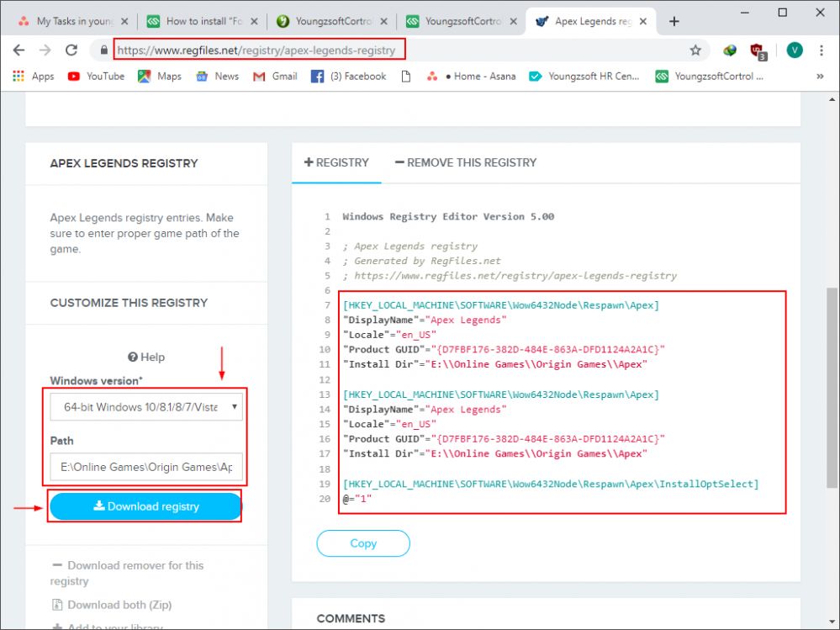
Task: Click the red shield extension icon
Action: pyautogui.click(x=758, y=51)
